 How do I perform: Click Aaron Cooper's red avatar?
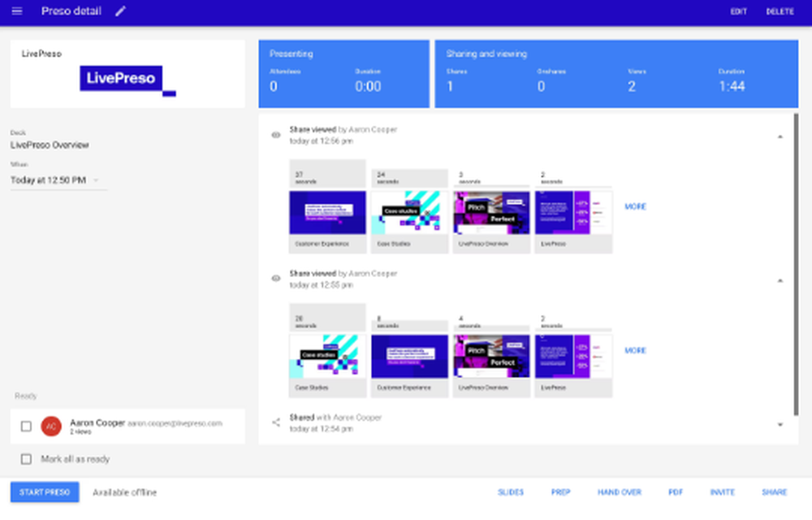pyautogui.click(x=51, y=427)
